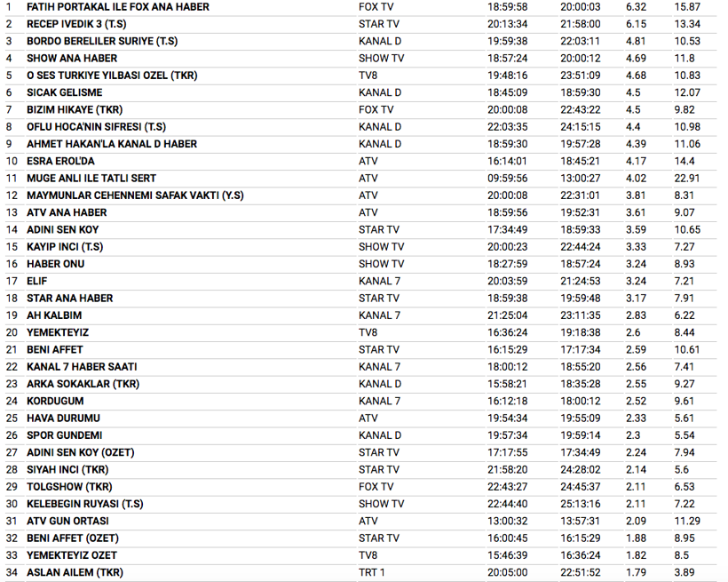Select rank number 31 beside ATV Gun Ortasi
728x582 pixels.
[11, 521]
